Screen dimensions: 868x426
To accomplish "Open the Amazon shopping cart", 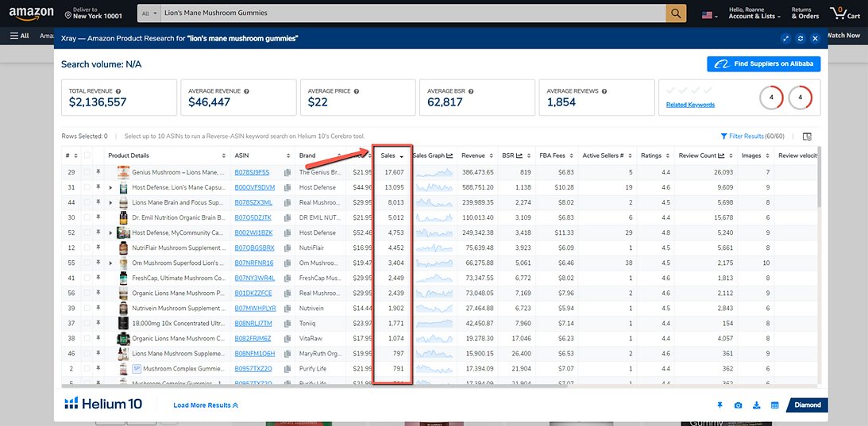I will point(843,13).
